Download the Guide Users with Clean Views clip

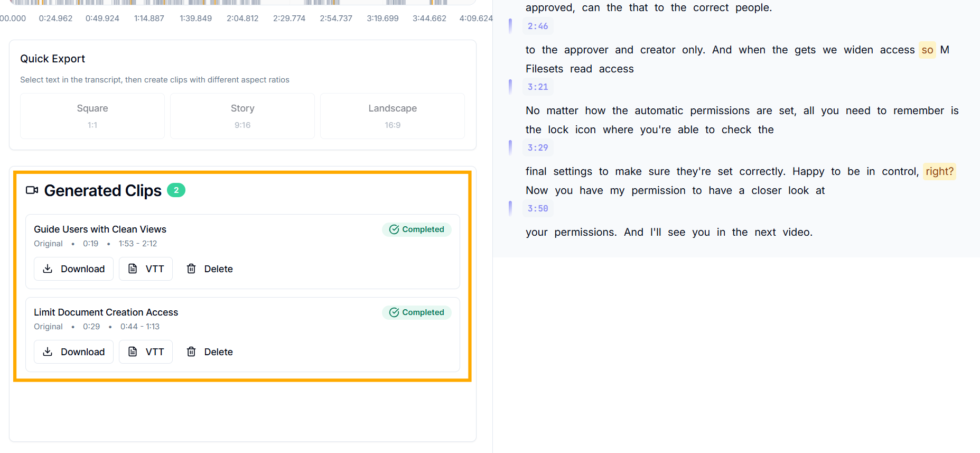pos(73,269)
